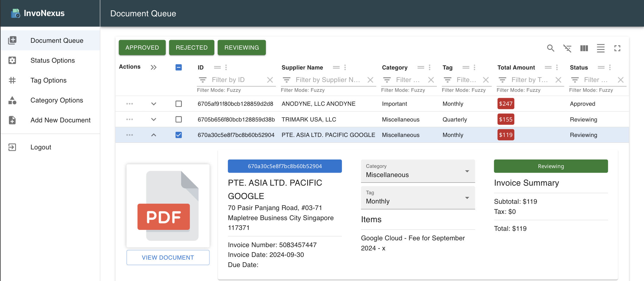Open column actions menu for Category

pos(429,67)
